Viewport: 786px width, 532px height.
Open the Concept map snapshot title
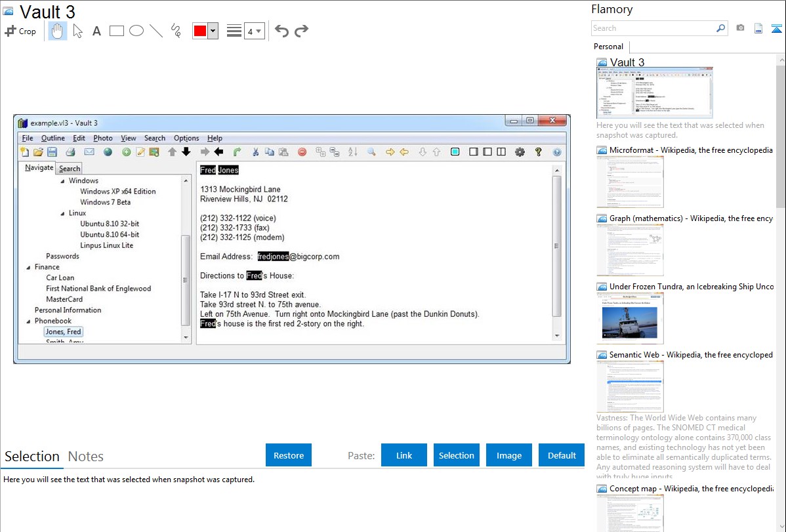point(691,489)
